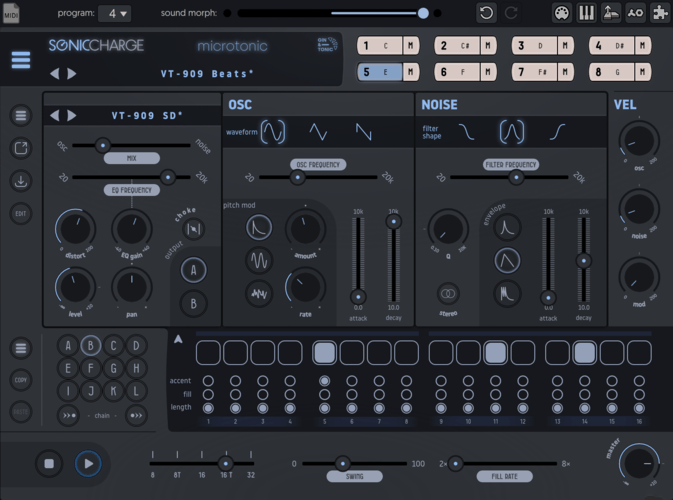Image resolution: width=673 pixels, height=500 pixels.
Task: Toggle step 11 trigger pad
Action: [496, 352]
